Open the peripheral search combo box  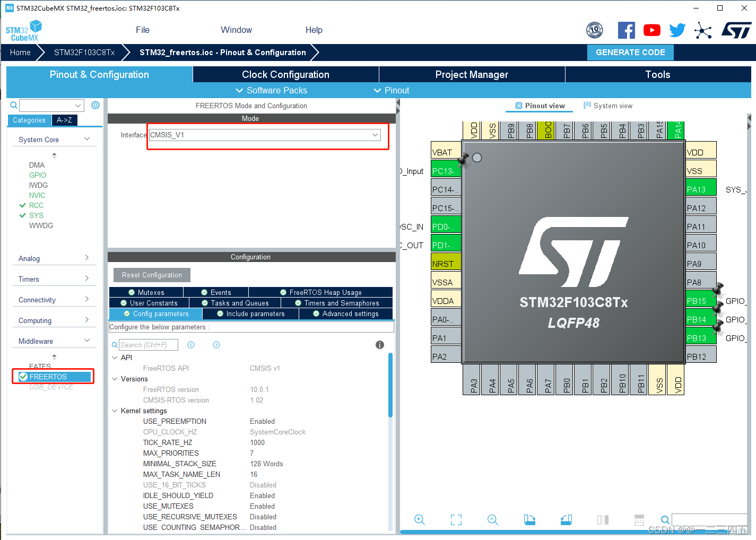(x=51, y=105)
